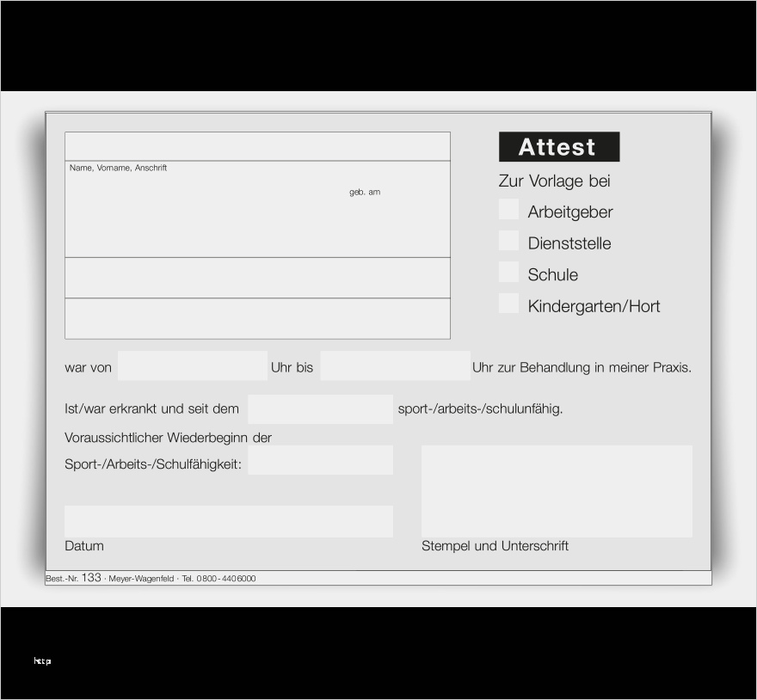The height and width of the screenshot is (700, 757).
Task: Click the 'geb. am' label
Action: [x=365, y=192]
